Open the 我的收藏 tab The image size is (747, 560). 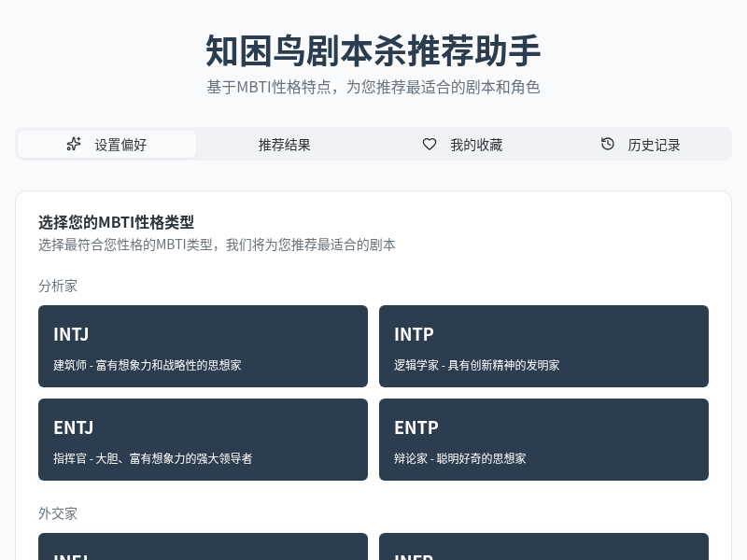(475, 145)
